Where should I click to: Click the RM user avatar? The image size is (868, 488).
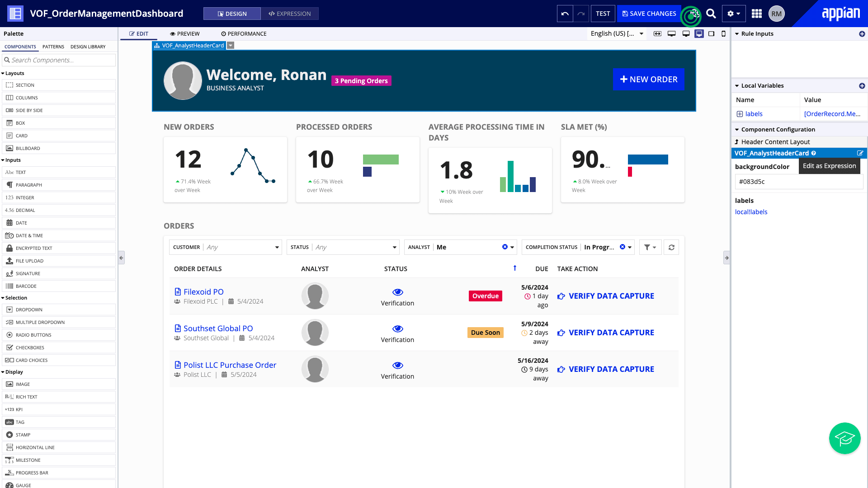pos(777,14)
